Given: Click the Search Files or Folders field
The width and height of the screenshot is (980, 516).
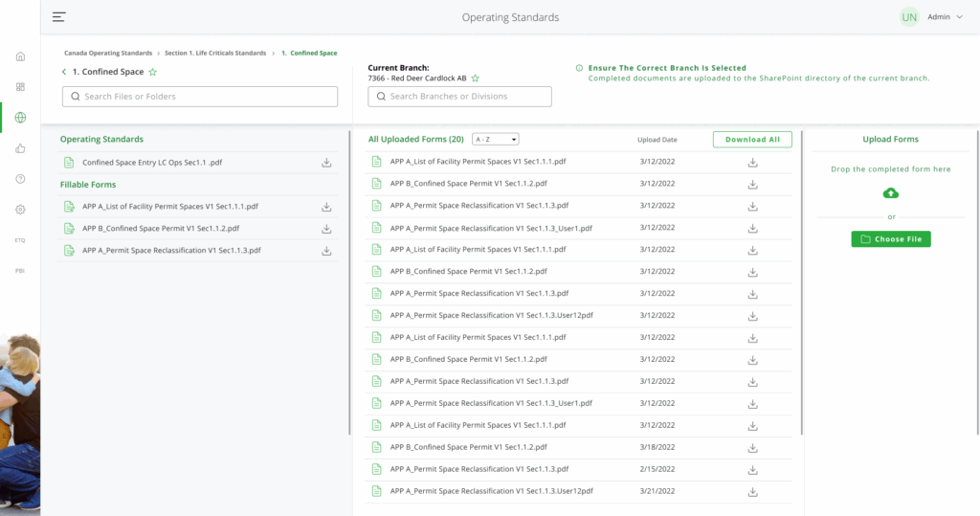Looking at the screenshot, I should click(x=200, y=97).
